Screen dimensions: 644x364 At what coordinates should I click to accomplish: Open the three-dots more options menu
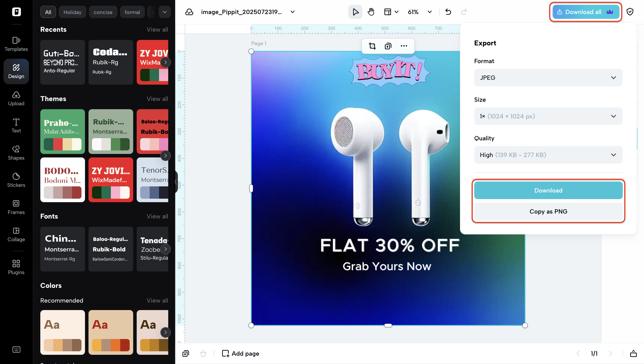pyautogui.click(x=404, y=46)
